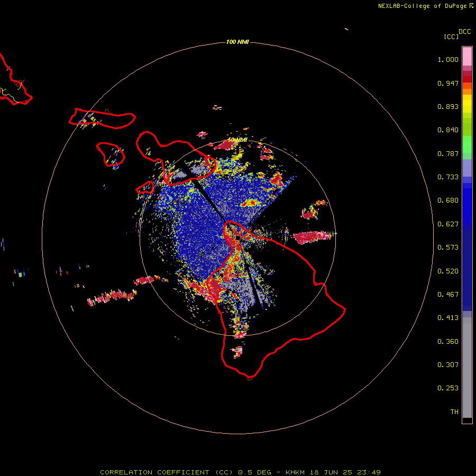Click the [CC] legend label
The image size is (476, 476).
tap(451, 36)
